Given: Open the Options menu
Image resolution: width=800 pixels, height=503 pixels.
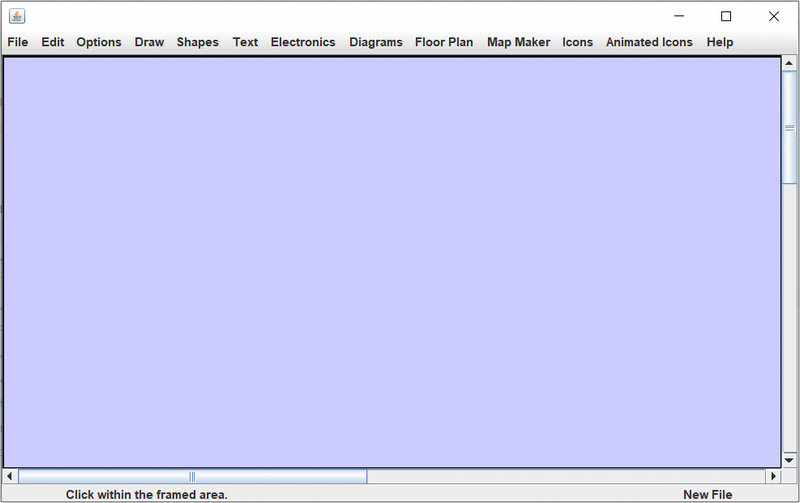Looking at the screenshot, I should point(99,42).
